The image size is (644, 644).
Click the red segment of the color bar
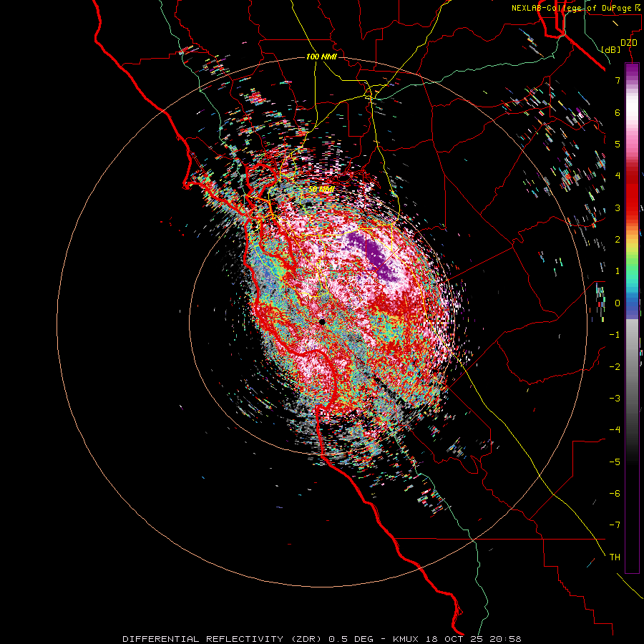coord(632,191)
